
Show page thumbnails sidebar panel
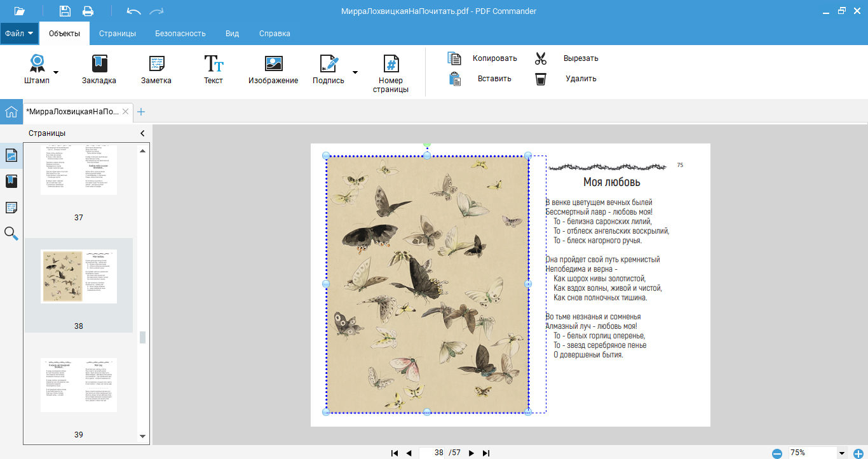[11, 156]
